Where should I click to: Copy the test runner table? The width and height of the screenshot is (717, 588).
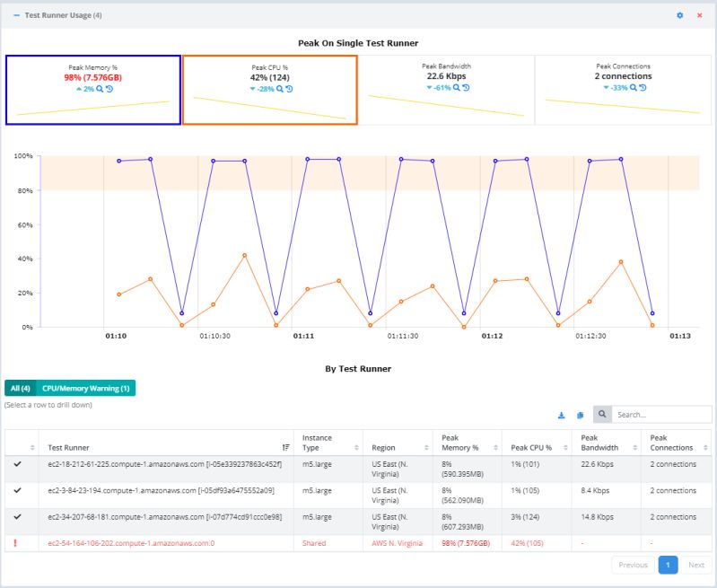tap(581, 415)
